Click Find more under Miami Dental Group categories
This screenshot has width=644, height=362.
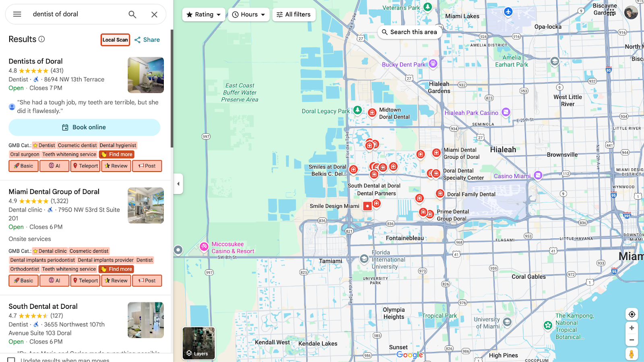[x=116, y=269]
